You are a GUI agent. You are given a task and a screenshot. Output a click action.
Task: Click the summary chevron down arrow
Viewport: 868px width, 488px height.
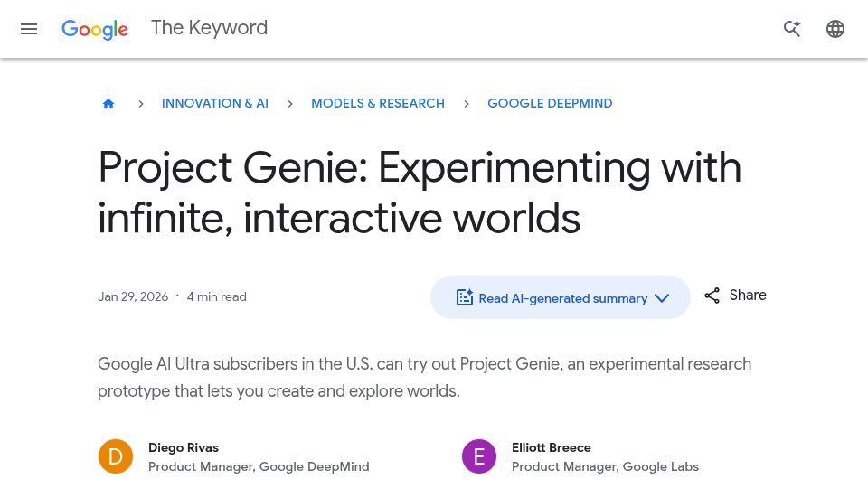click(x=662, y=298)
